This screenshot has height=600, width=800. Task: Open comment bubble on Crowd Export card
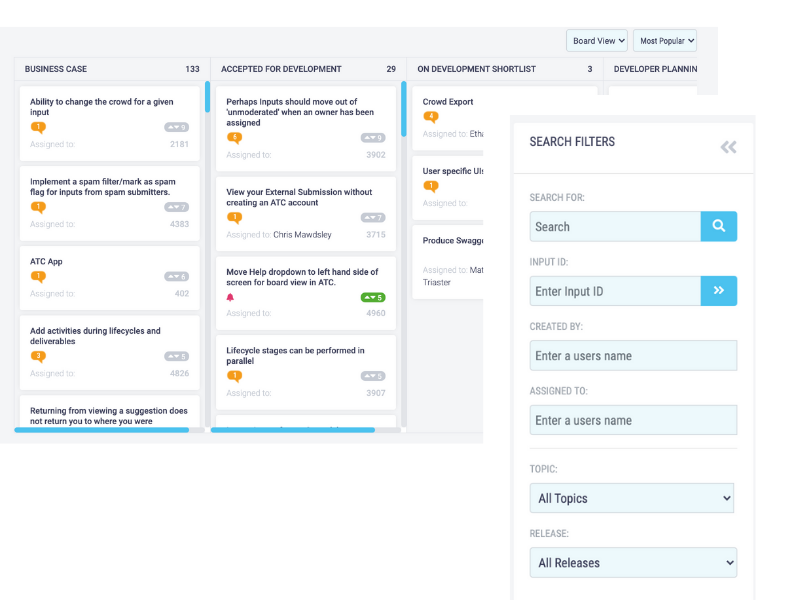pyautogui.click(x=431, y=117)
